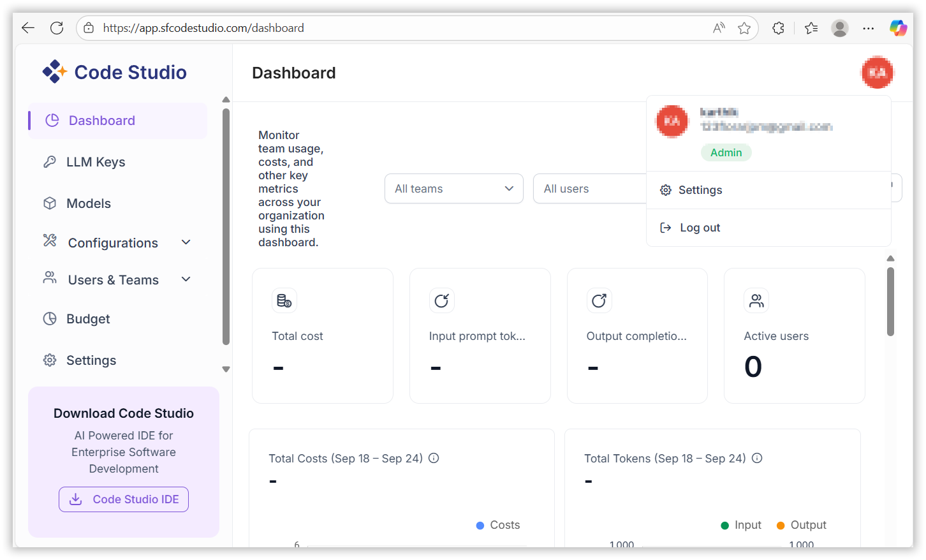Click the Log out arrow icon

665,228
